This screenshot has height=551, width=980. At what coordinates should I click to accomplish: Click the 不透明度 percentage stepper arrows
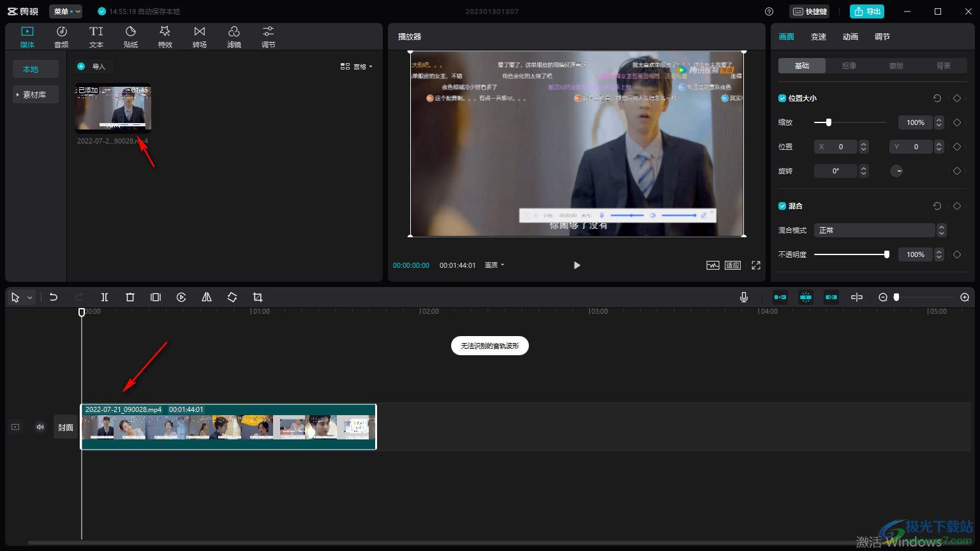tap(939, 254)
